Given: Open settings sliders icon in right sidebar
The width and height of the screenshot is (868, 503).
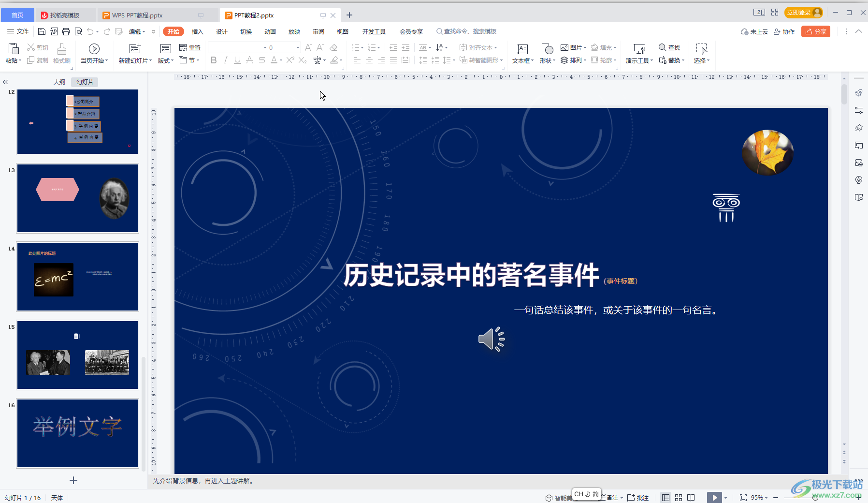Looking at the screenshot, I should (x=859, y=110).
